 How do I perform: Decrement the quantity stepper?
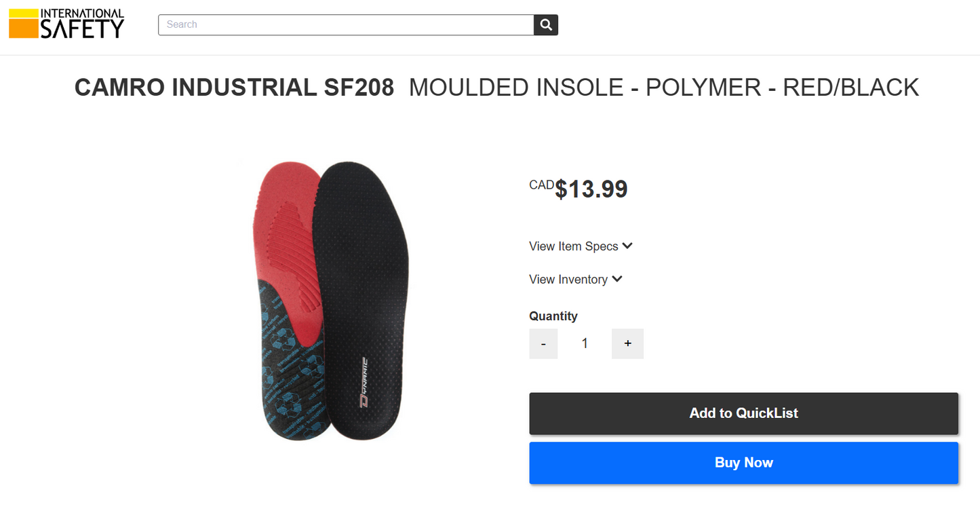pyautogui.click(x=543, y=343)
